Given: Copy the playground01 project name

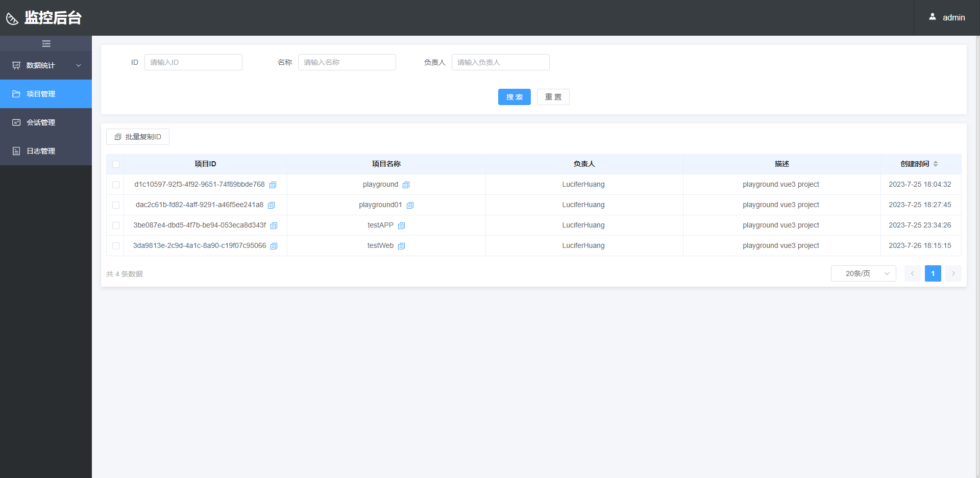Looking at the screenshot, I should 410,205.
